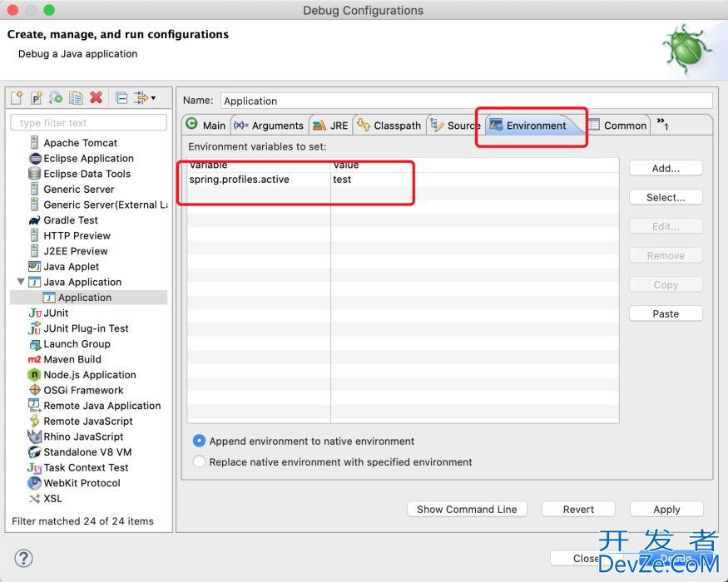The width and height of the screenshot is (728, 582).
Task: Click the Task Context Test icon
Action: click(x=34, y=467)
